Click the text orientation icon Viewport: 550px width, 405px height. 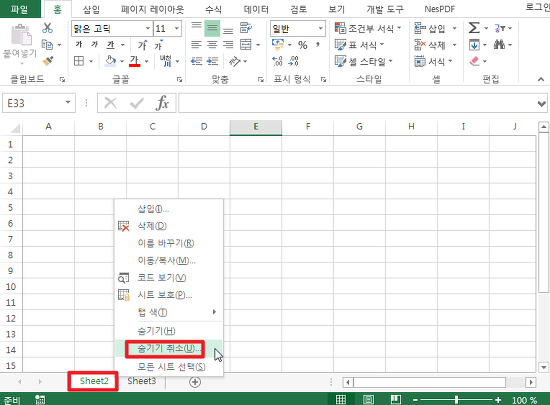(x=235, y=61)
